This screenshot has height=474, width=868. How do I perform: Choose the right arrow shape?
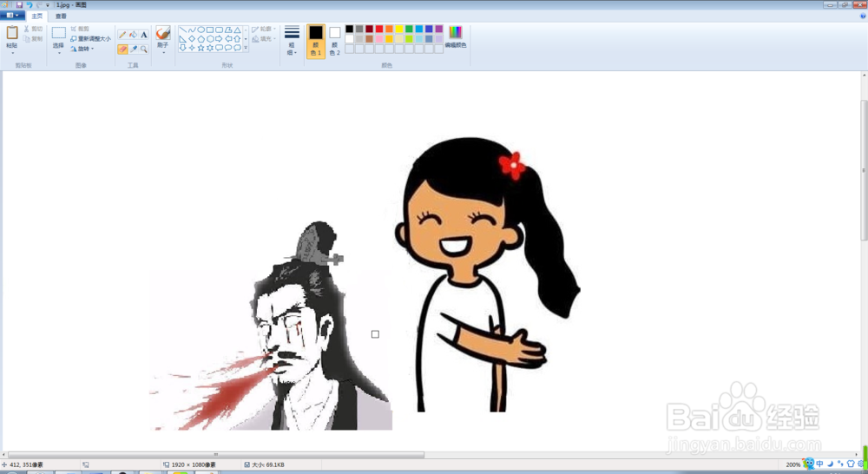220,39
